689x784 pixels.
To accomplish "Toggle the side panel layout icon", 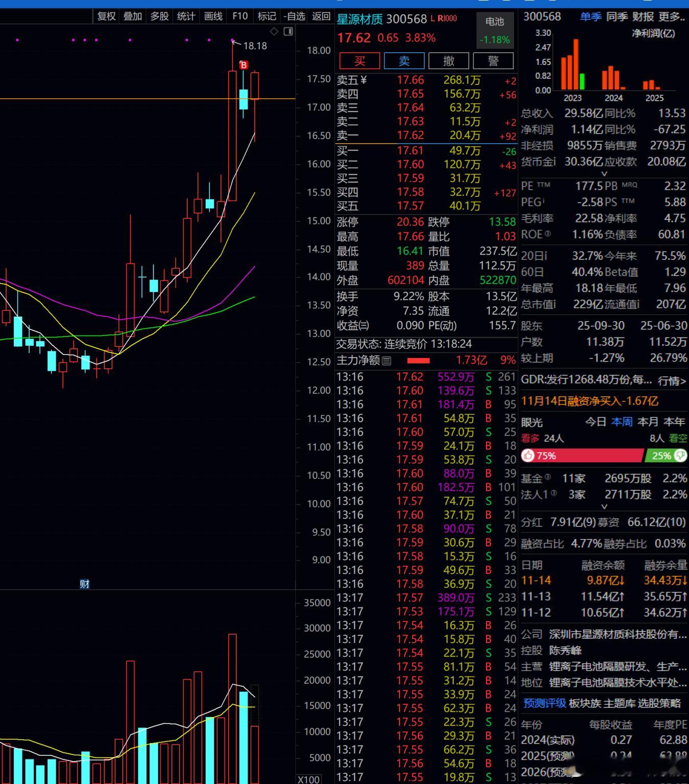I will [x=288, y=32].
